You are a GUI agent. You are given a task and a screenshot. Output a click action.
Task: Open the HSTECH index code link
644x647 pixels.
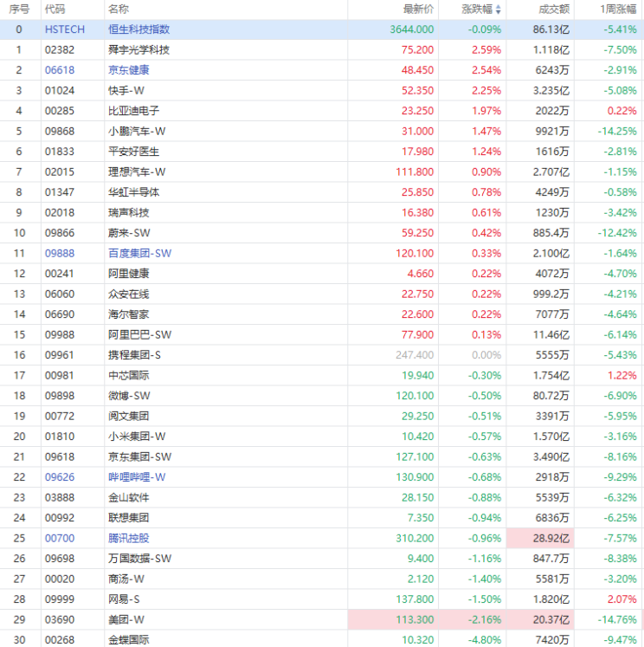coord(65,29)
